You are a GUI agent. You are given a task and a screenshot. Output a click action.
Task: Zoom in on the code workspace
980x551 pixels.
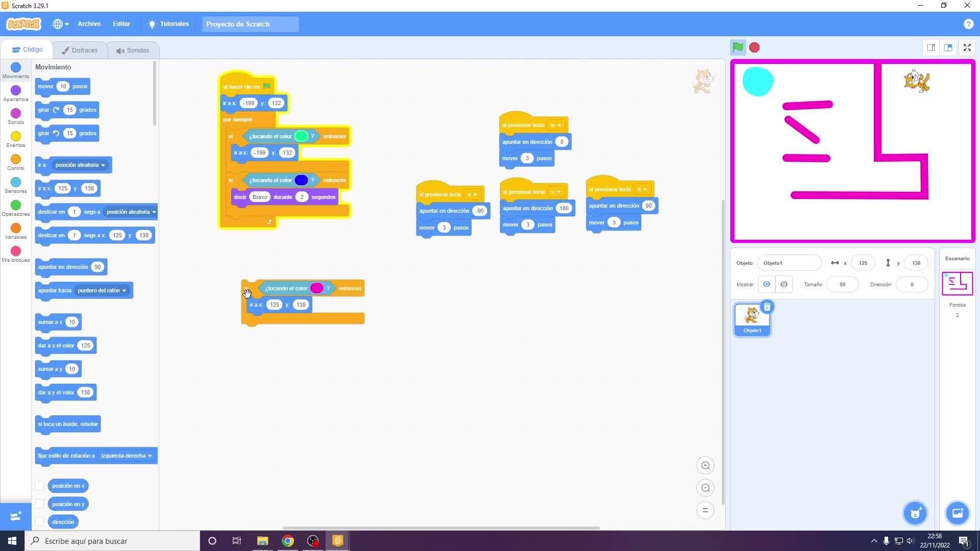[705, 465]
